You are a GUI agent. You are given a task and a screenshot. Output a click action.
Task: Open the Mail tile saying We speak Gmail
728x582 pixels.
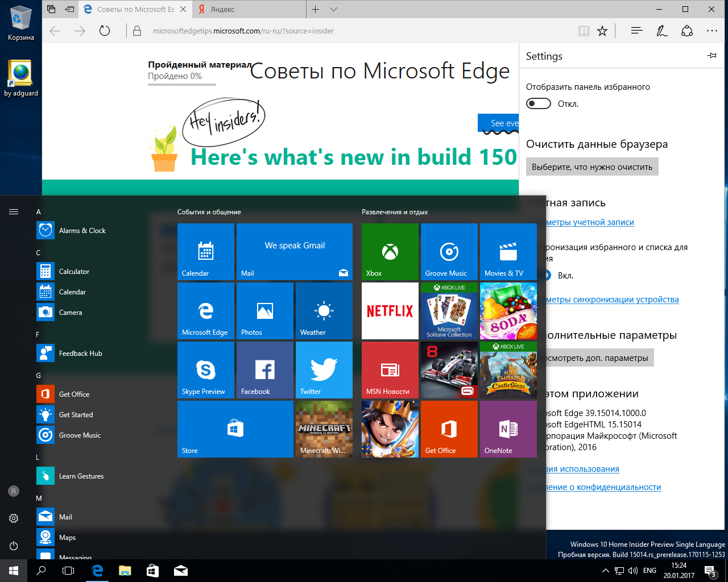(295, 252)
